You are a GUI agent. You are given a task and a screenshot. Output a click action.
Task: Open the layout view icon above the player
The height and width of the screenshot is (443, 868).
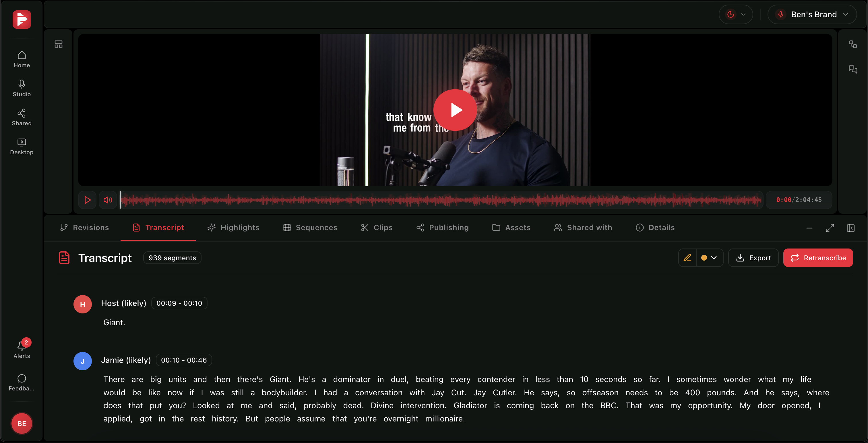[x=58, y=44]
